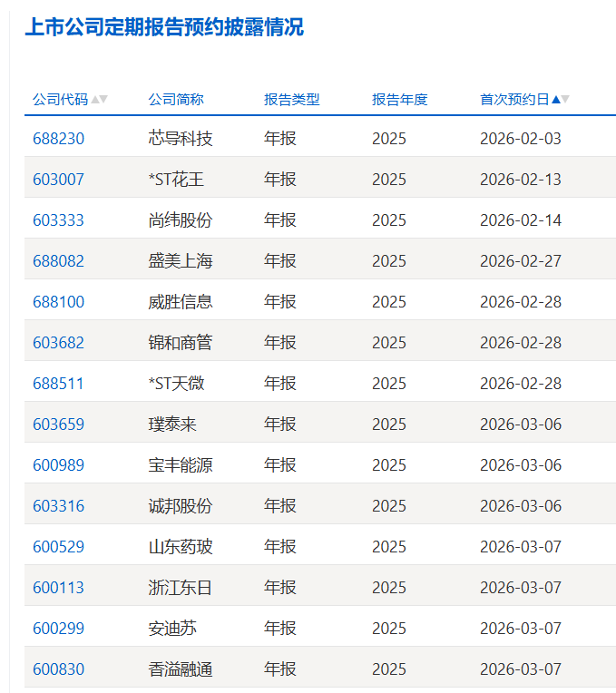The image size is (616, 693).
Task: Sort ascending by 公司代码 up arrow
Action: point(94,100)
